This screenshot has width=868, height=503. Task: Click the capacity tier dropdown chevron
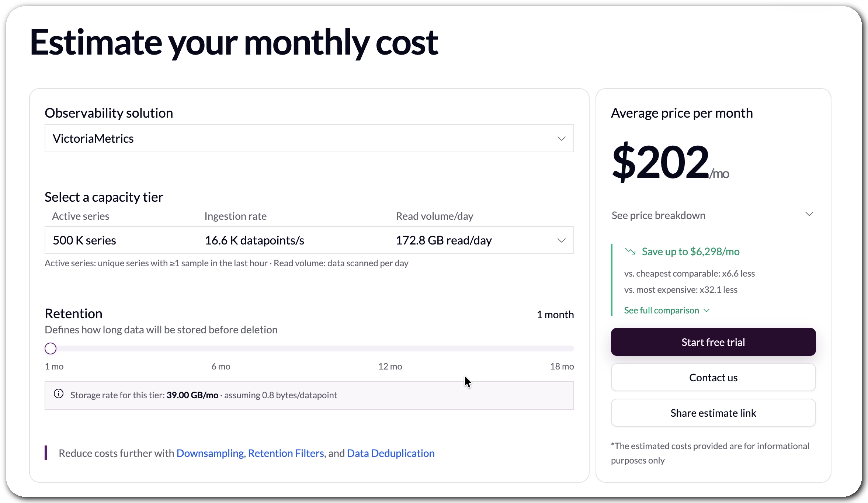click(561, 240)
